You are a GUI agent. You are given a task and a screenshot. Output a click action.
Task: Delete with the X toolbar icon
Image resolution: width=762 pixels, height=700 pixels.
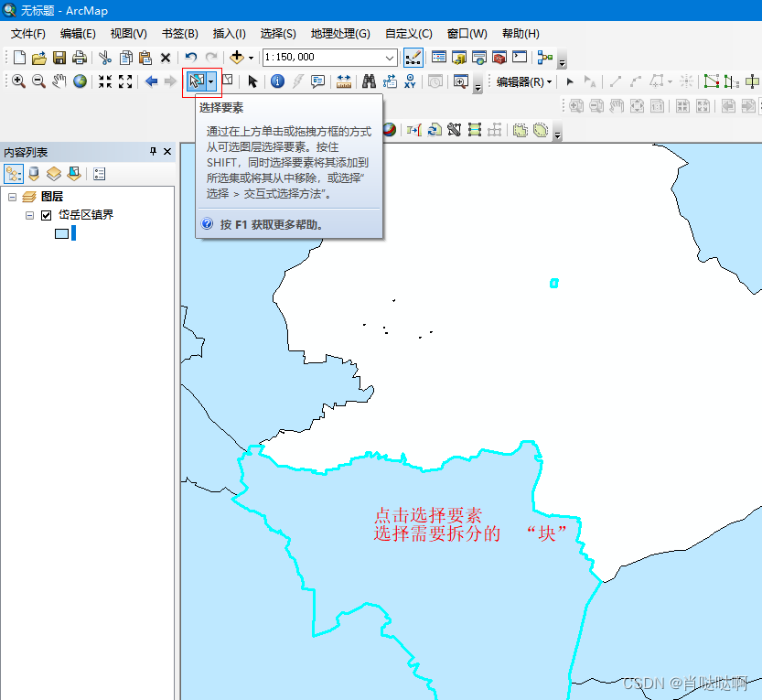pyautogui.click(x=166, y=58)
